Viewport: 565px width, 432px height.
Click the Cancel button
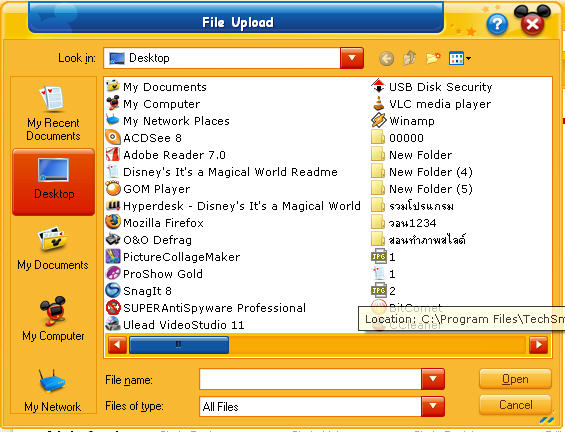click(515, 405)
